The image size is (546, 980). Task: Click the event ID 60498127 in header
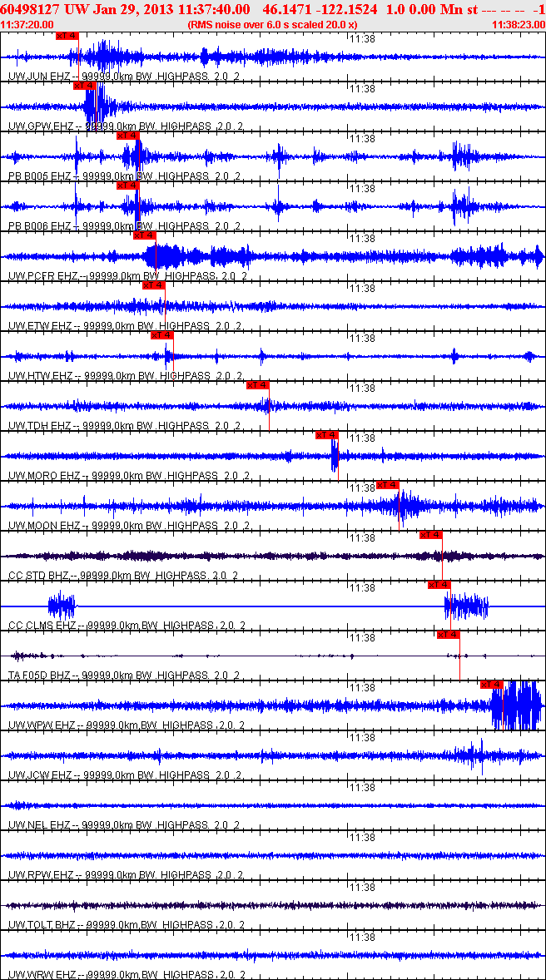28,9
